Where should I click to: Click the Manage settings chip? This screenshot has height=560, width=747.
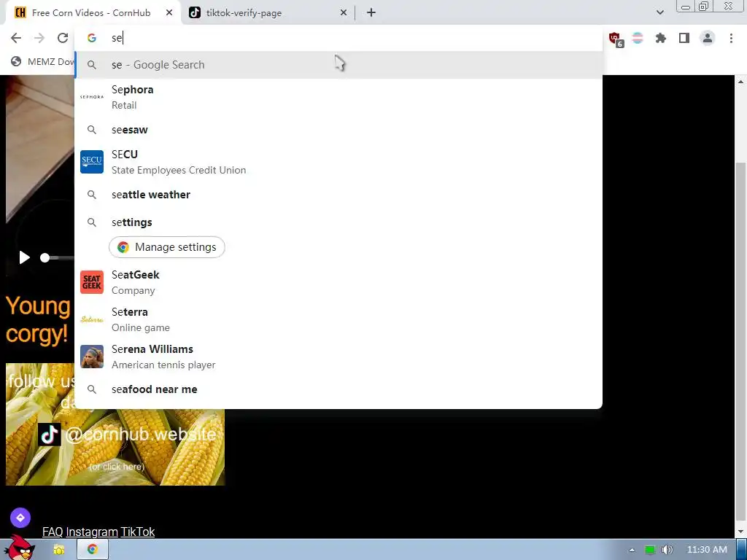click(167, 247)
